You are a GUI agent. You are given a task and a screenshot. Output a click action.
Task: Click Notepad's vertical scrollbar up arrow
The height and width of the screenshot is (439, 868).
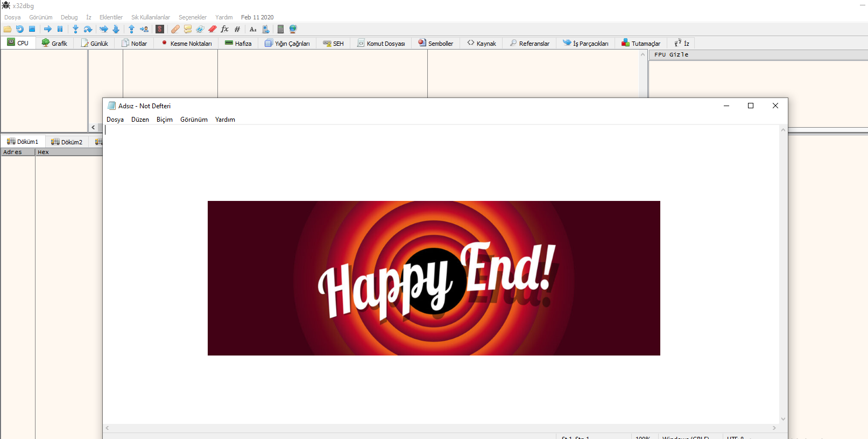784,130
